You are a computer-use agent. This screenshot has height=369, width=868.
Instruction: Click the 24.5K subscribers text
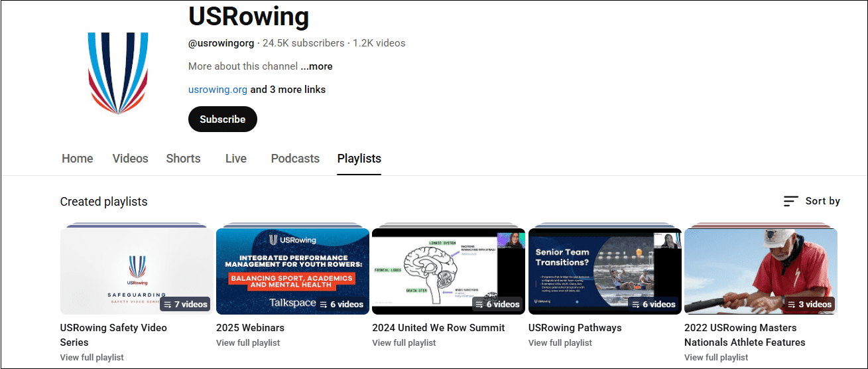(x=304, y=43)
